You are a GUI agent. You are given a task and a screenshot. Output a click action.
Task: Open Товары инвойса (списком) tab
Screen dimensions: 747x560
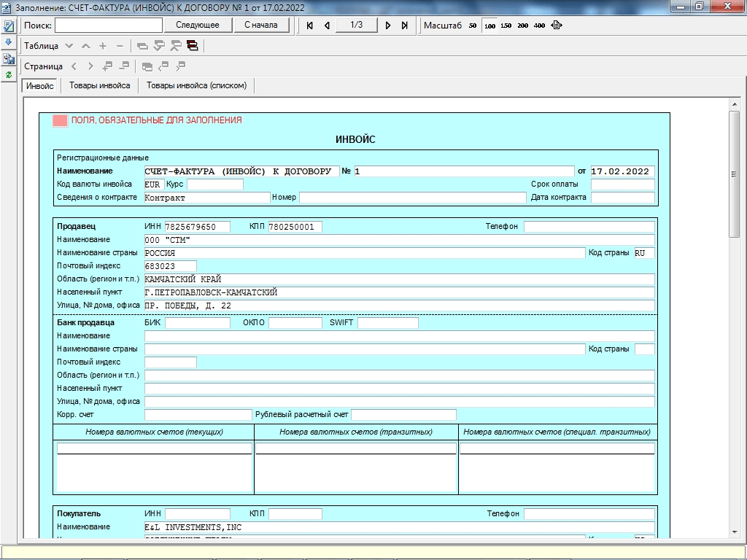197,85
